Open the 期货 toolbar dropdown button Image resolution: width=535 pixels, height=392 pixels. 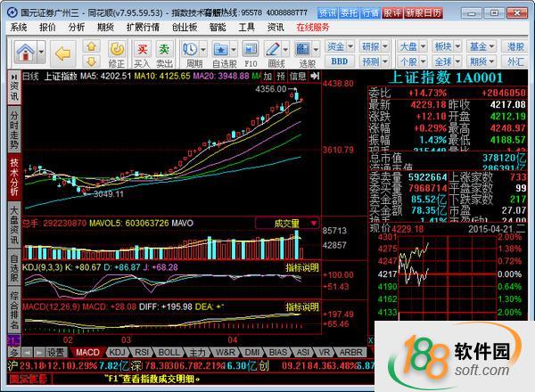(x=481, y=61)
